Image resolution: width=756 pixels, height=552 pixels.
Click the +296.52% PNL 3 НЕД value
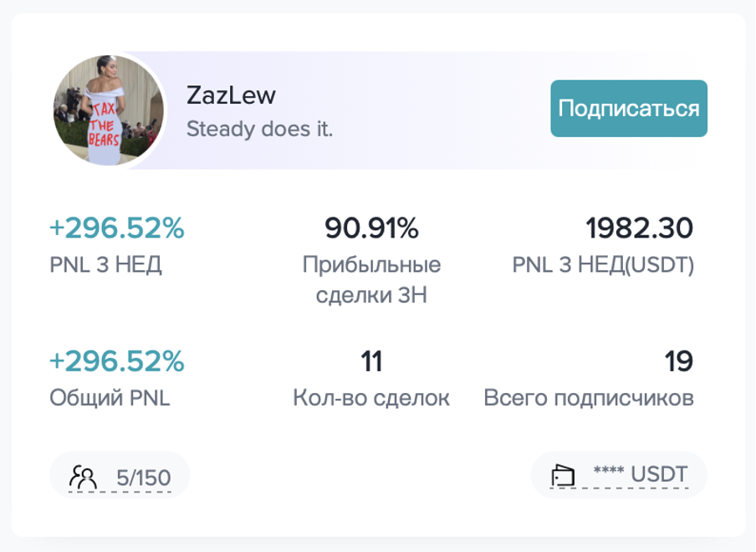(117, 227)
